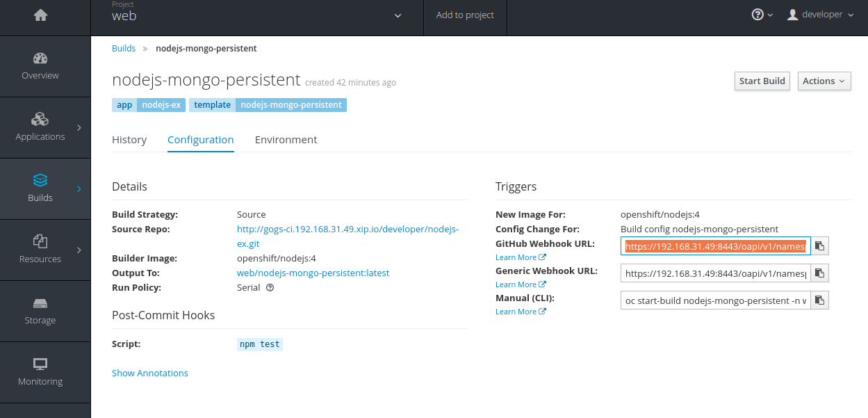The image size is (868, 418).
Task: Click the Run Policy help icon
Action: click(x=270, y=287)
